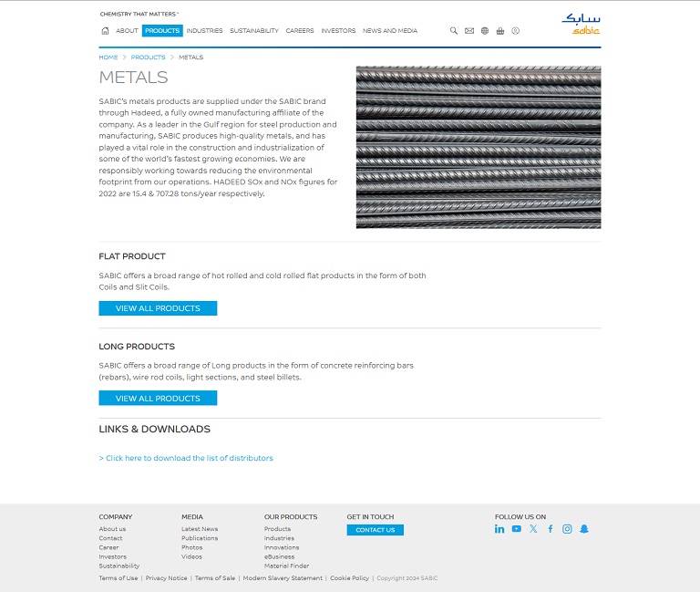View all products under Long Products
Image resolution: width=700 pixels, height=592 pixels.
158,399
